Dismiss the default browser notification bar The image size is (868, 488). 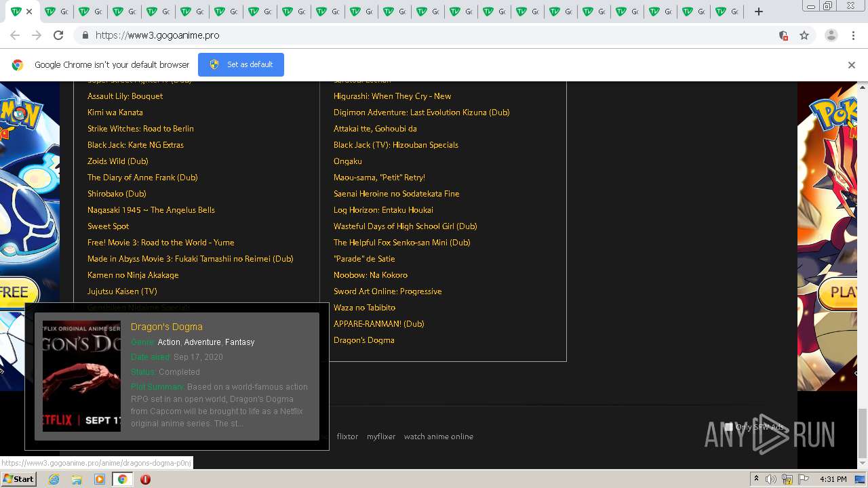coord(852,65)
